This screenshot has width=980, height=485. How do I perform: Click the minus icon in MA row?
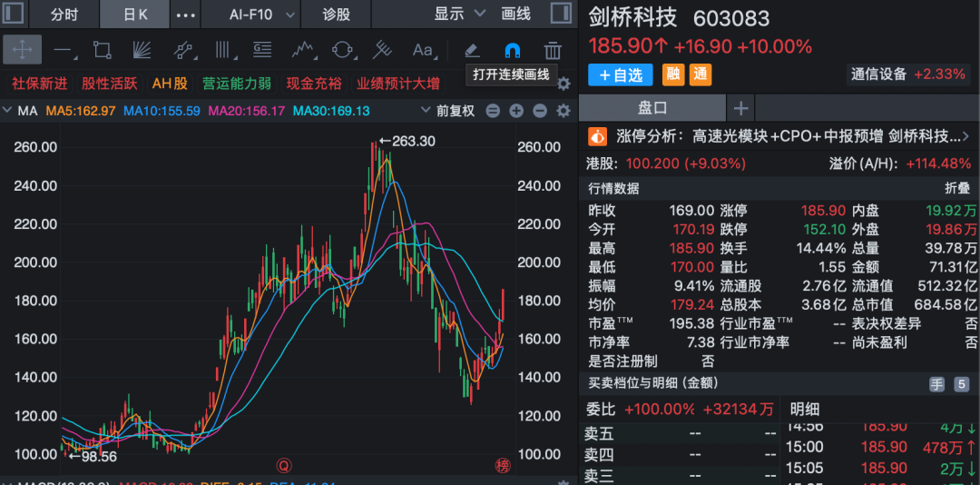pyautogui.click(x=540, y=112)
